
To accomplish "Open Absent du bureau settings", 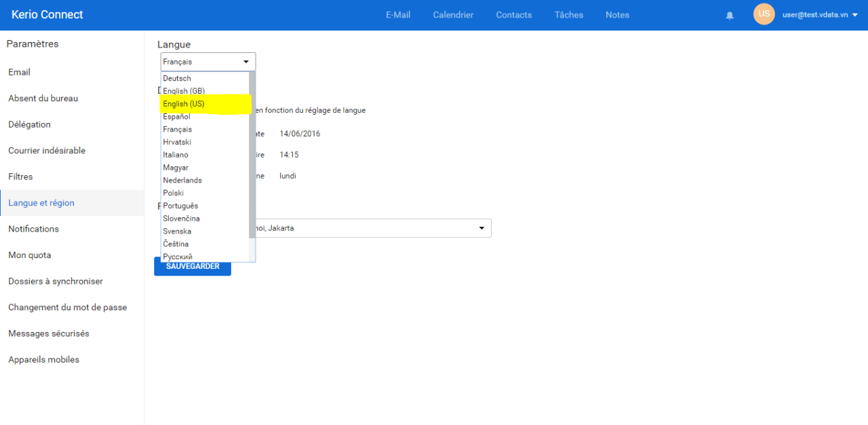I will click(x=43, y=98).
